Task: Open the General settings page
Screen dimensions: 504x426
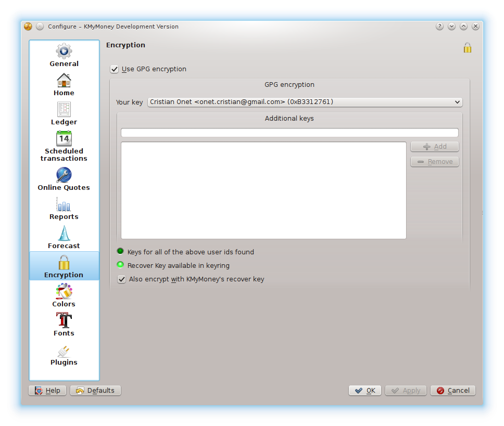Action: [64, 56]
